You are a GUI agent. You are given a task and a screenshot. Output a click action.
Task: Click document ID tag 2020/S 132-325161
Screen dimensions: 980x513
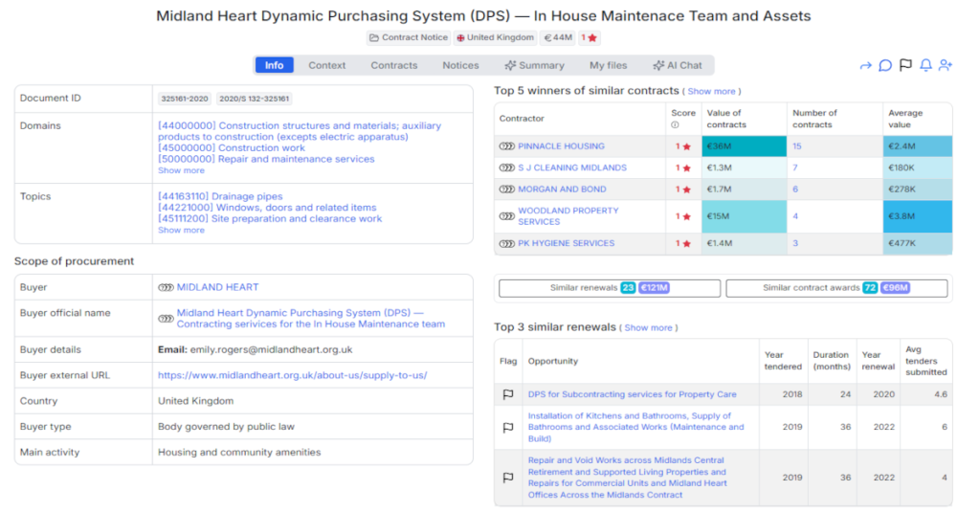pyautogui.click(x=254, y=99)
